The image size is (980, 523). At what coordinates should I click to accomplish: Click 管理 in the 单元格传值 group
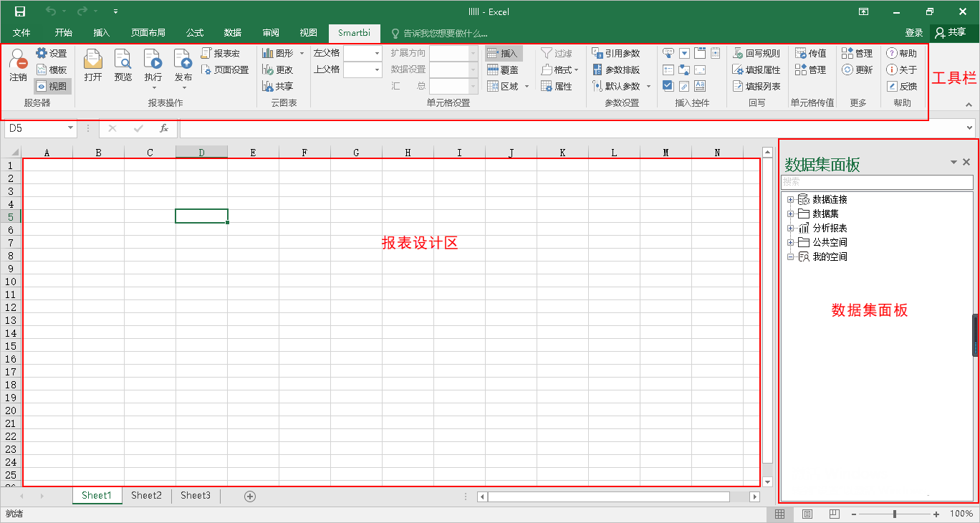pos(811,69)
